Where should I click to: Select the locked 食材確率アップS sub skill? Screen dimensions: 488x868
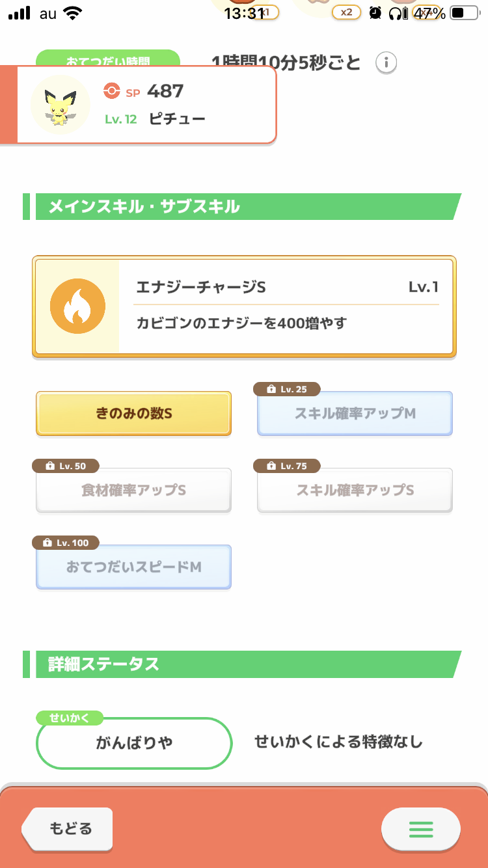134,490
